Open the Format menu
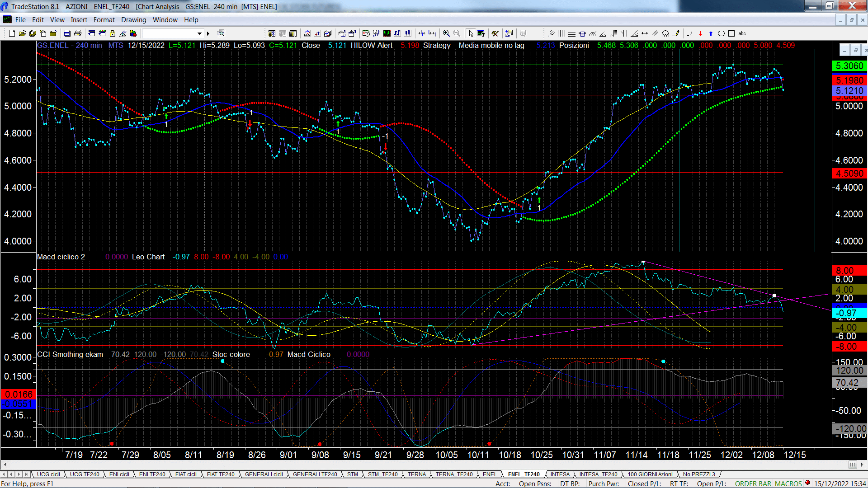This screenshot has width=868, height=488. (104, 20)
